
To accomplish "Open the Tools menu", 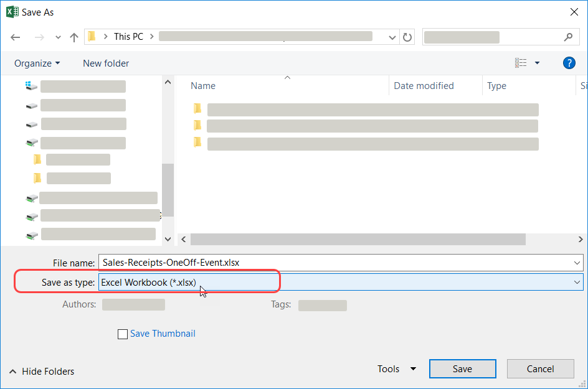I will coord(396,369).
